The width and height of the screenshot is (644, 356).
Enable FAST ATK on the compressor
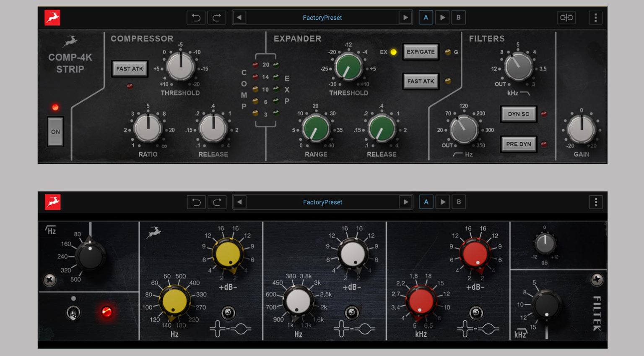pos(130,68)
